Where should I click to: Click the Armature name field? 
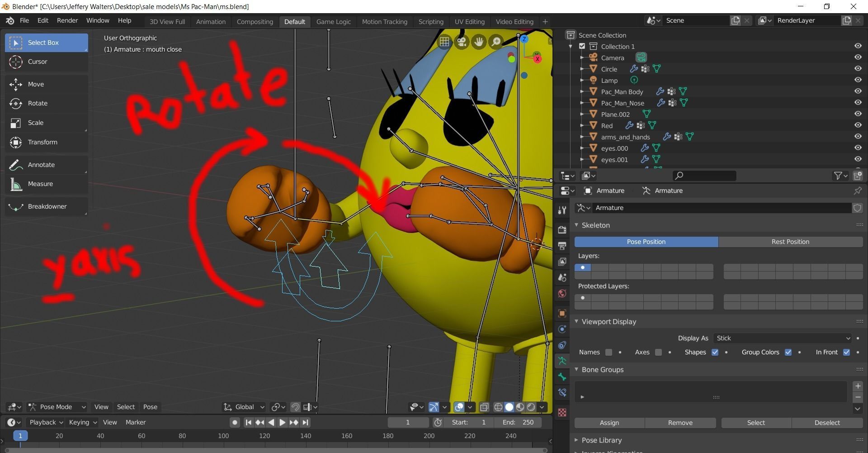point(721,208)
